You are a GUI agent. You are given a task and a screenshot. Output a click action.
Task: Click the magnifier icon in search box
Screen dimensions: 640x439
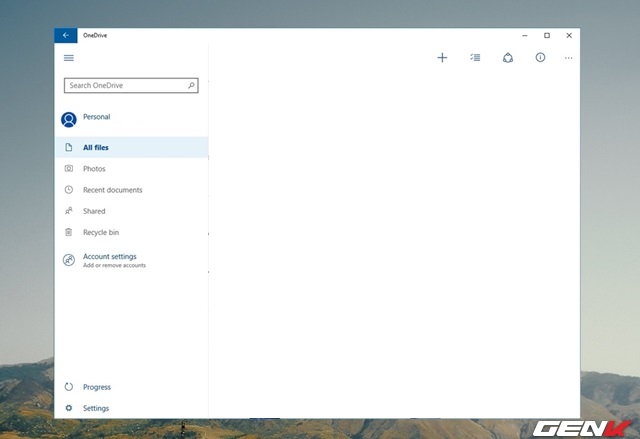pyautogui.click(x=191, y=86)
